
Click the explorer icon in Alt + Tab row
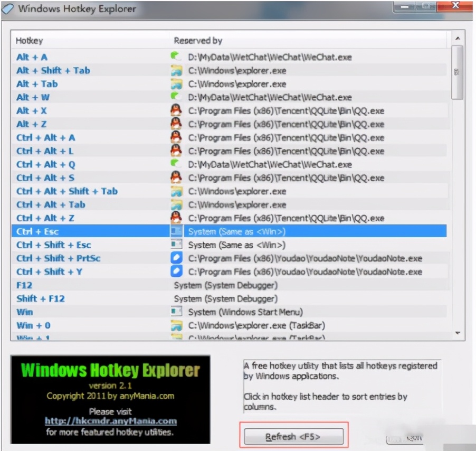pyautogui.click(x=176, y=84)
